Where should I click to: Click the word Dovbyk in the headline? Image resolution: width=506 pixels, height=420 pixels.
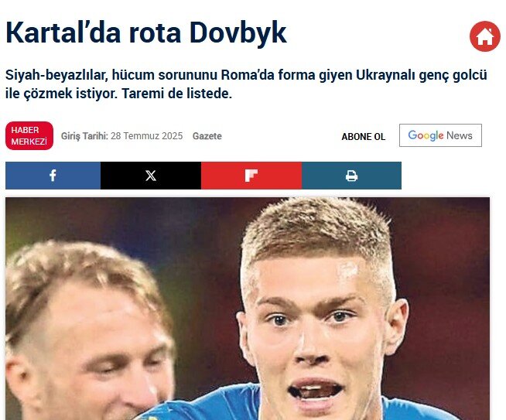[x=238, y=32]
